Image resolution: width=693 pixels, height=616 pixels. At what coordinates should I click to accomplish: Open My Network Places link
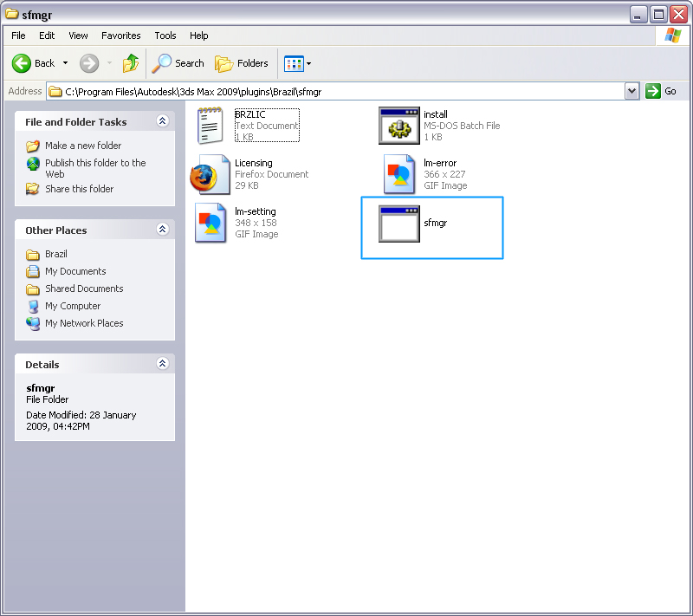(84, 323)
